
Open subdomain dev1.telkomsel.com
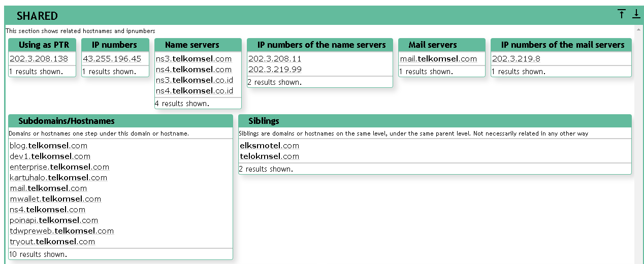[50, 156]
